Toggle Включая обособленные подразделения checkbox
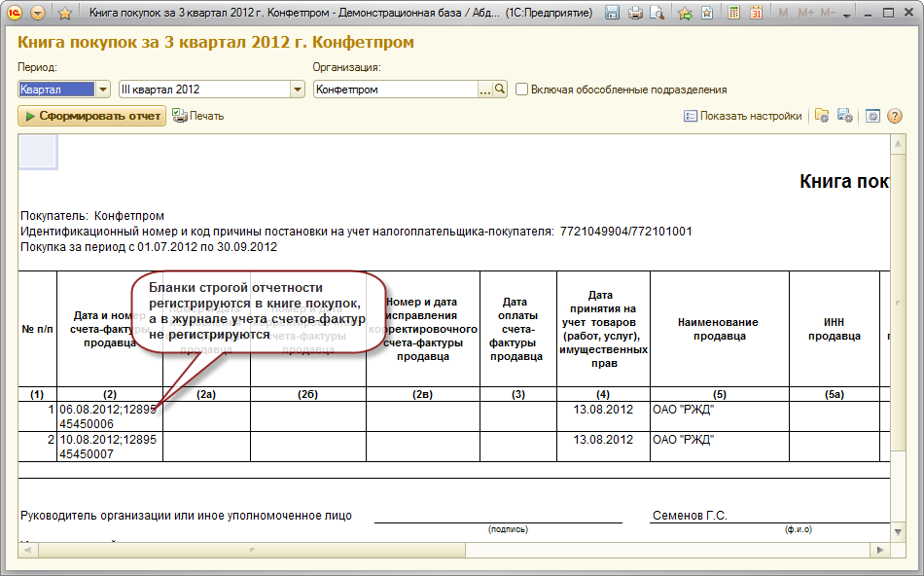This screenshot has height=576, width=924. click(521, 90)
